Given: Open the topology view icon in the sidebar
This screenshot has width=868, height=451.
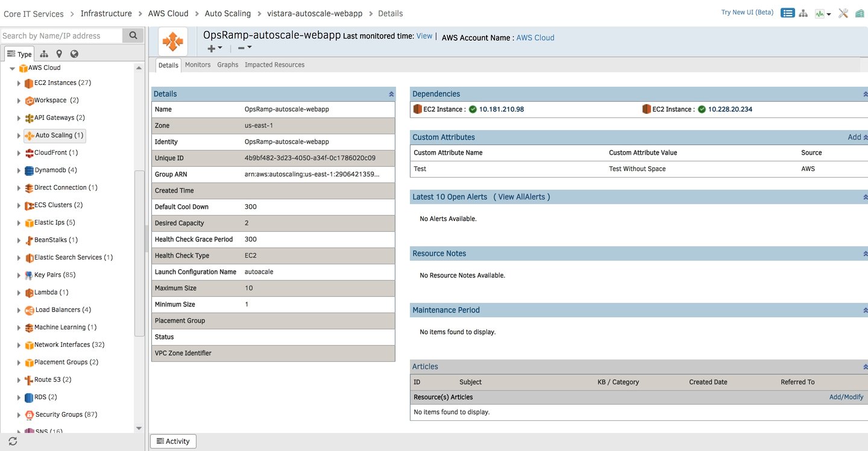Looking at the screenshot, I should tap(44, 54).
